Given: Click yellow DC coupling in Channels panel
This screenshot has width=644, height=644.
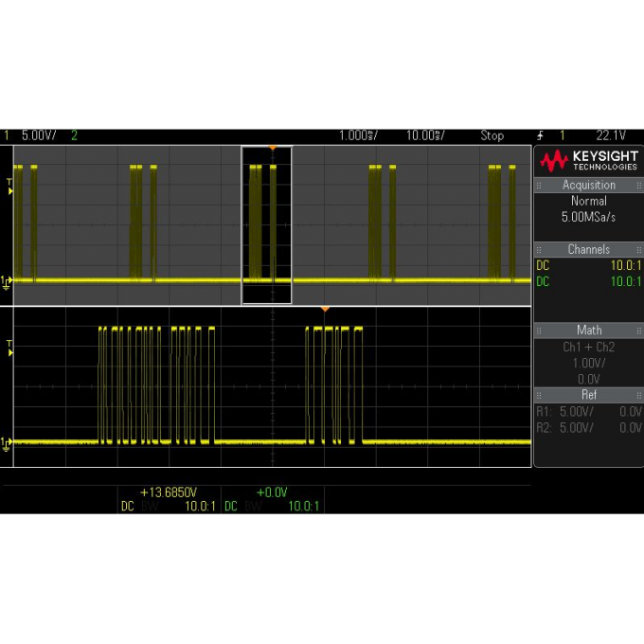Looking at the screenshot, I should tap(543, 266).
